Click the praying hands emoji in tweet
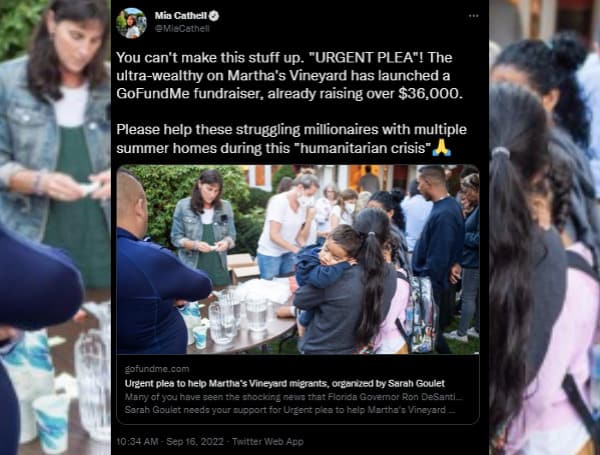The height and width of the screenshot is (455, 600). point(442,148)
